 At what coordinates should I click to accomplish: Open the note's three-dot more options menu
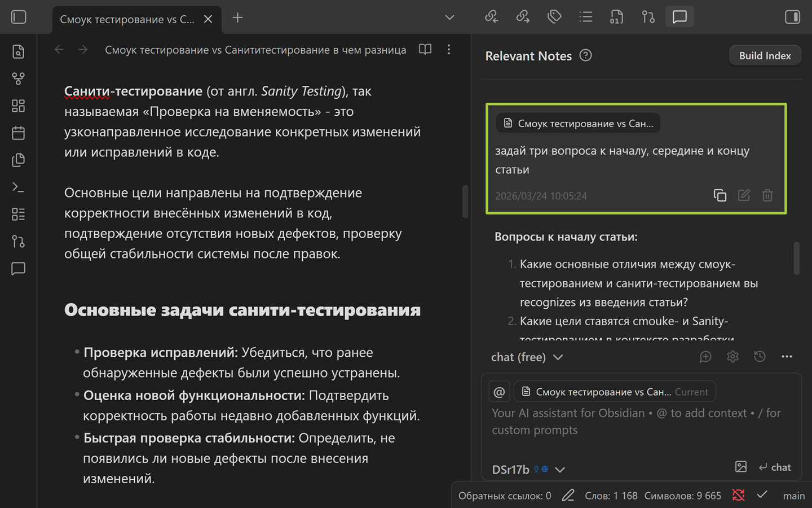(449, 50)
